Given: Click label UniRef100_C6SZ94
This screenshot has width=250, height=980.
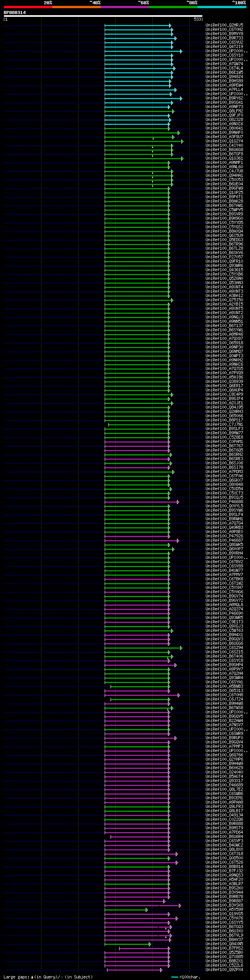Looking at the screenshot, I should (224, 647).
